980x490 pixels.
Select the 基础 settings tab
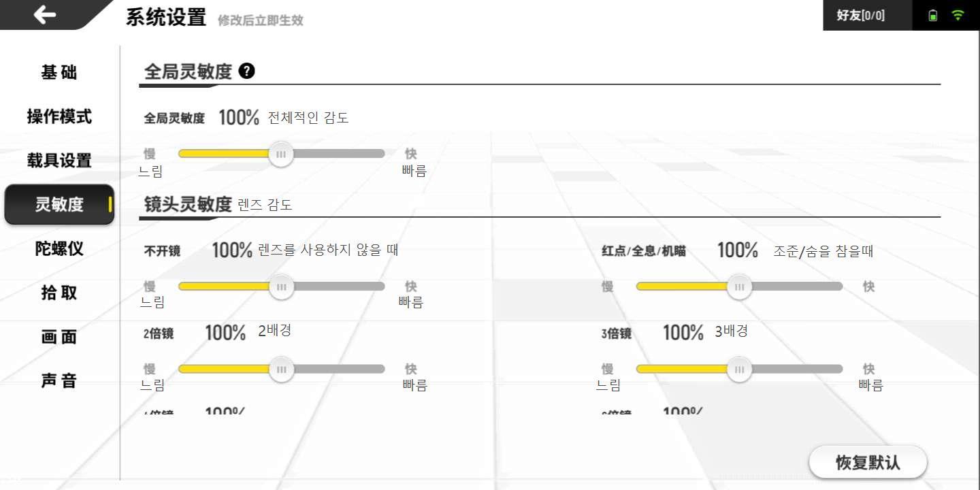click(x=59, y=72)
